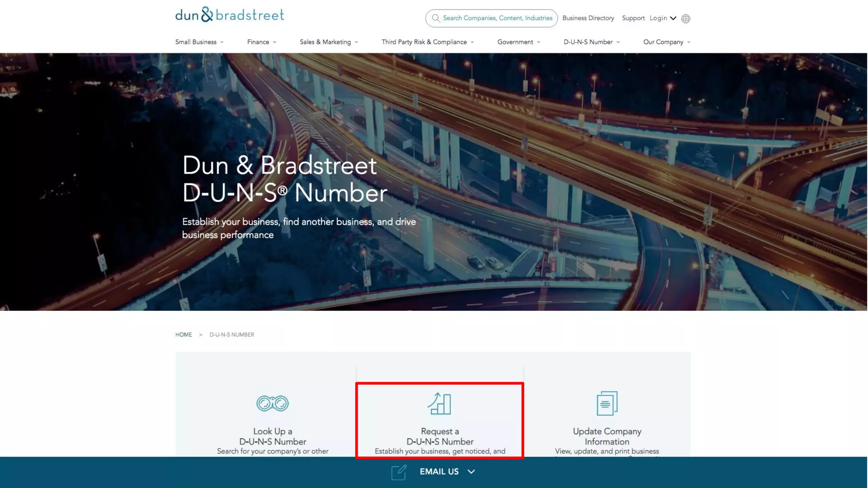868x488 pixels.
Task: Open the Support link
Action: 633,18
